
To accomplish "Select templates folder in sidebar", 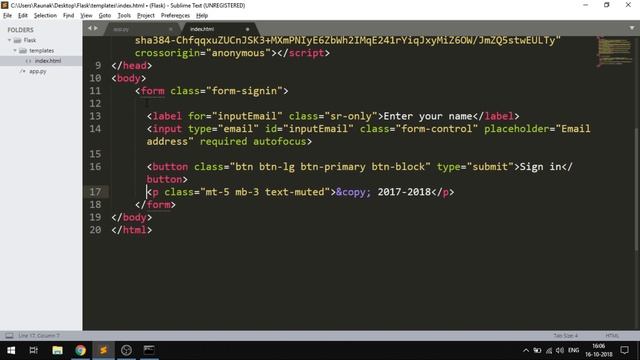I will tap(41, 51).
